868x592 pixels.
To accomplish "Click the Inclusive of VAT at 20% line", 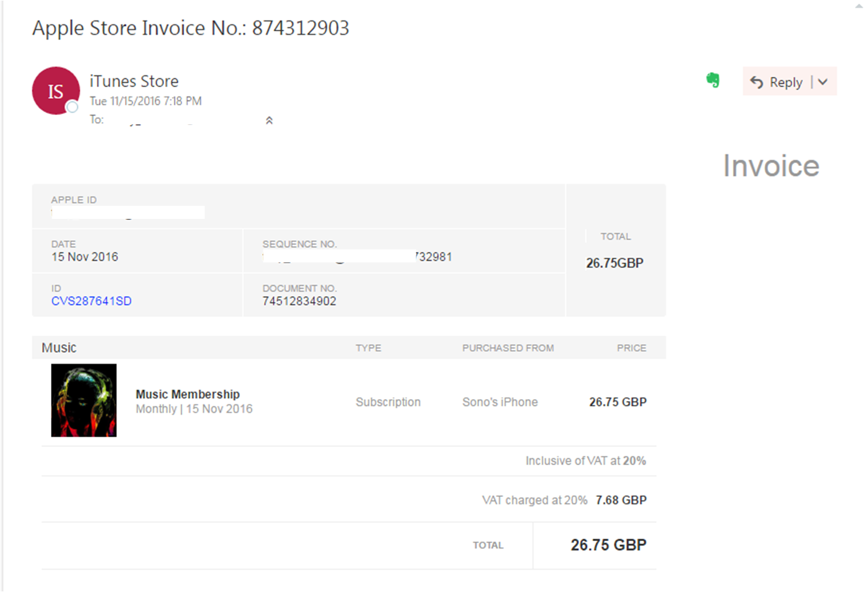I will (x=586, y=461).
